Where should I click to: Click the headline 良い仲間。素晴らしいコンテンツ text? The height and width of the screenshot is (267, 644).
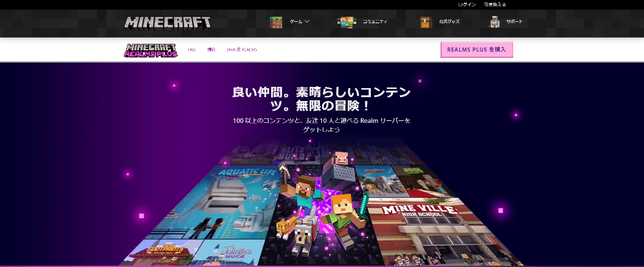tap(321, 99)
